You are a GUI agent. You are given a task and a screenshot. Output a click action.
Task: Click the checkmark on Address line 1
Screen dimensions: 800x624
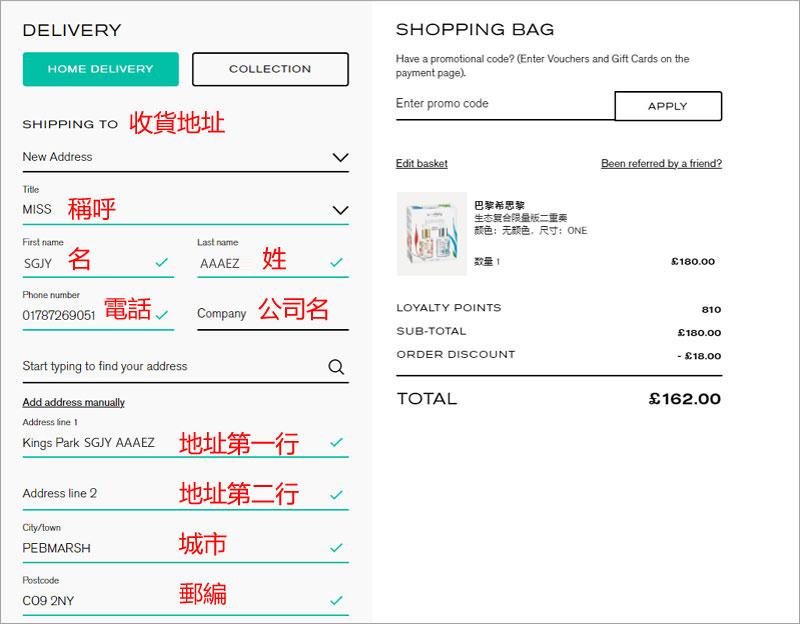pos(336,442)
